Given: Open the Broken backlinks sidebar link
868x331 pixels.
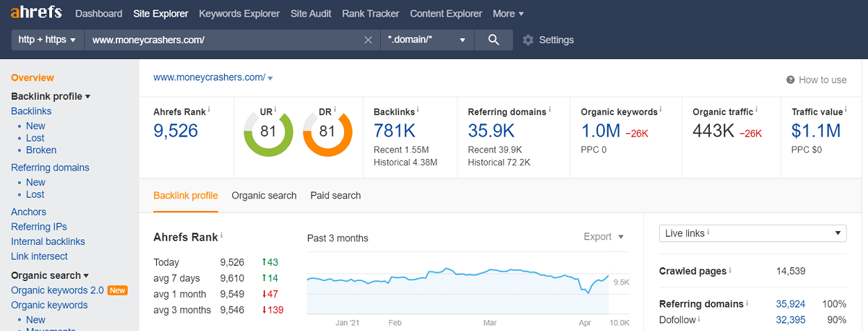Looking at the screenshot, I should [x=41, y=150].
